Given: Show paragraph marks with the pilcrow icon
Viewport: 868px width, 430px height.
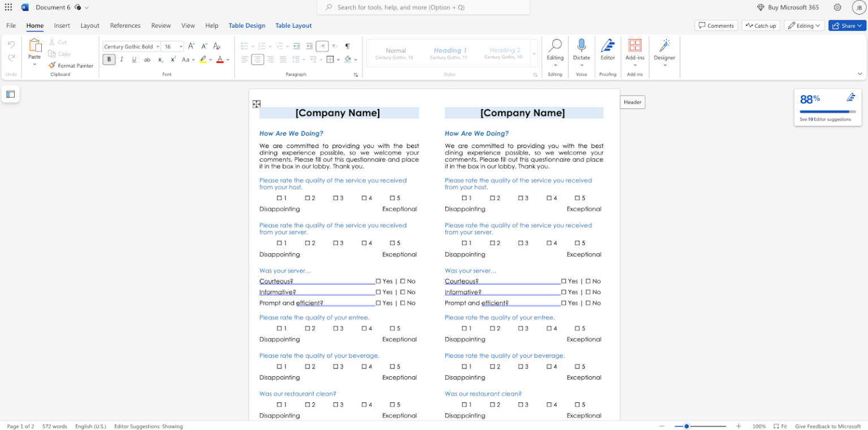Looking at the screenshot, I should coord(347,46).
